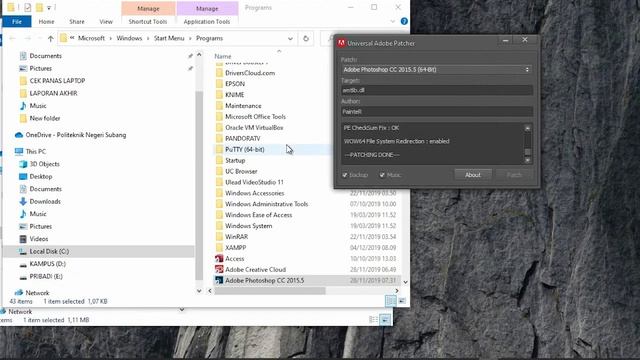Select the Oracle VM VirtualBox folder

pyautogui.click(x=254, y=128)
